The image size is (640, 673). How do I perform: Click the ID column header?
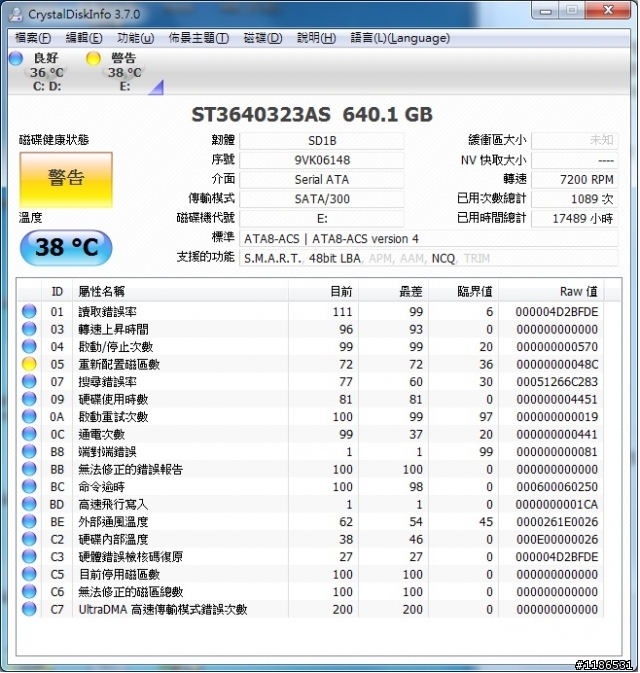[x=57, y=291]
